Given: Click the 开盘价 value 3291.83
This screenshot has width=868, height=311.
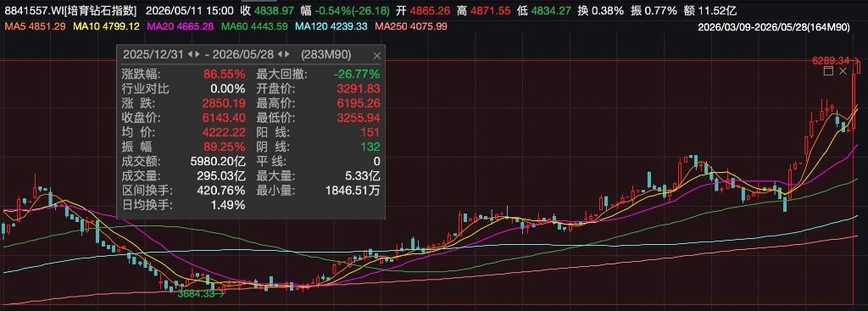Looking at the screenshot, I should click(359, 88).
